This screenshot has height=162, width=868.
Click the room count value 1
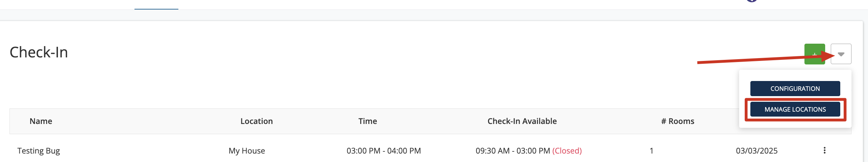651,151
